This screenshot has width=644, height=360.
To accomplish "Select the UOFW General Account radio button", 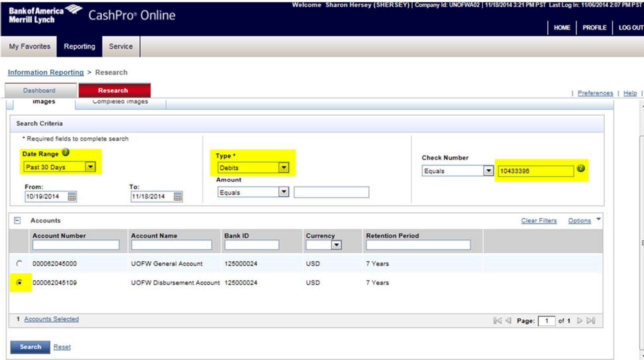I will (21, 264).
